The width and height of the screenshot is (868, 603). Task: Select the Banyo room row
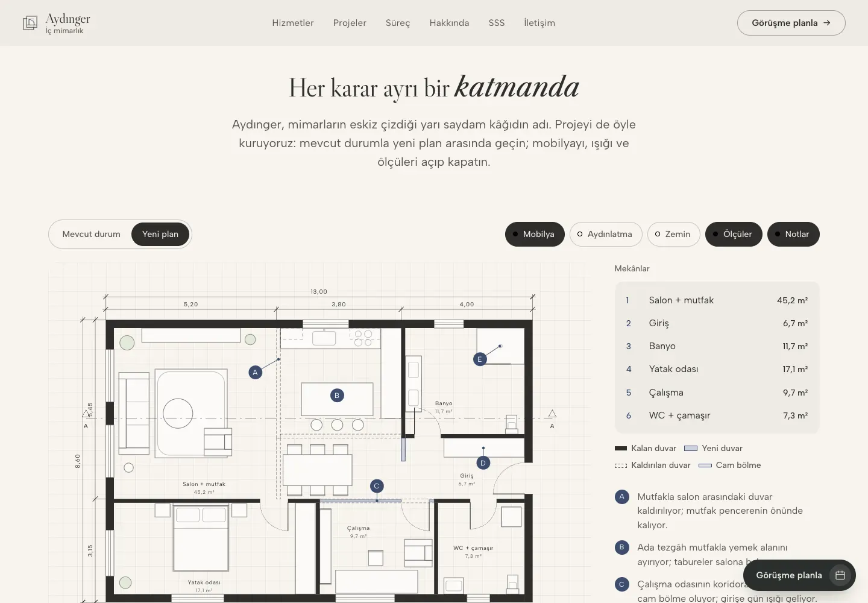click(717, 346)
